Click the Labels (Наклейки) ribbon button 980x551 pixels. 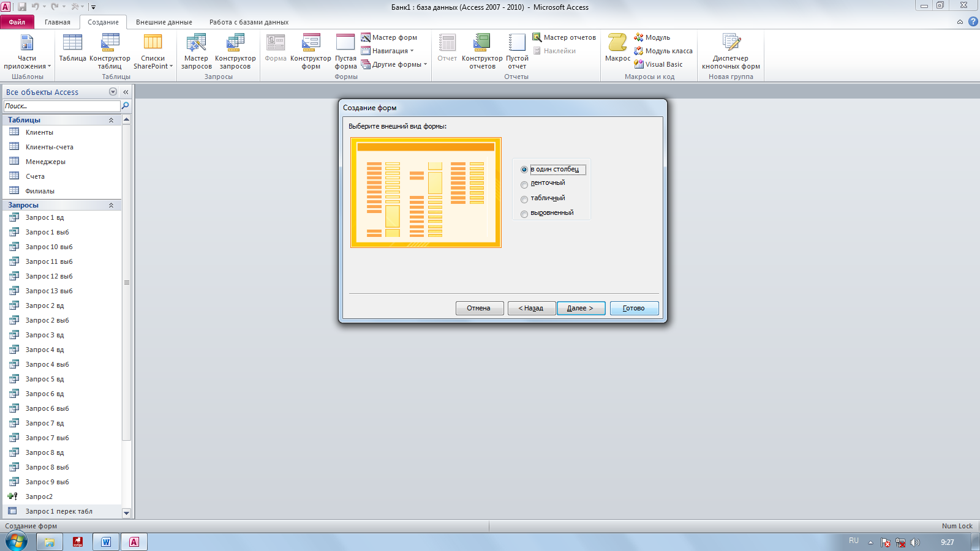coord(554,51)
